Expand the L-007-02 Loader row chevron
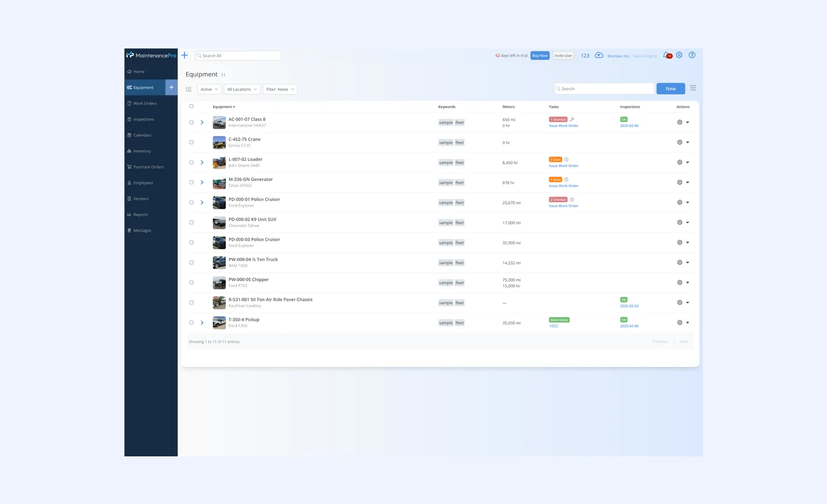827x504 pixels. pyautogui.click(x=202, y=162)
